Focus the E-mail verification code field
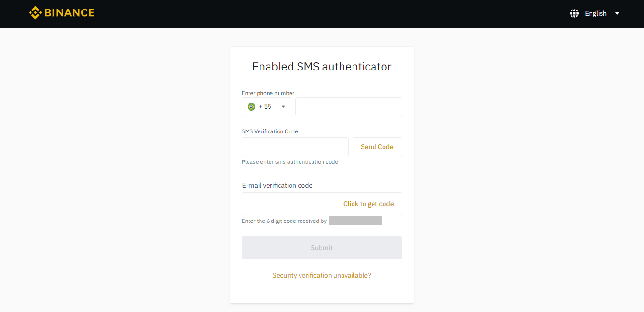Image resolution: width=644 pixels, height=312 pixels. click(322, 204)
